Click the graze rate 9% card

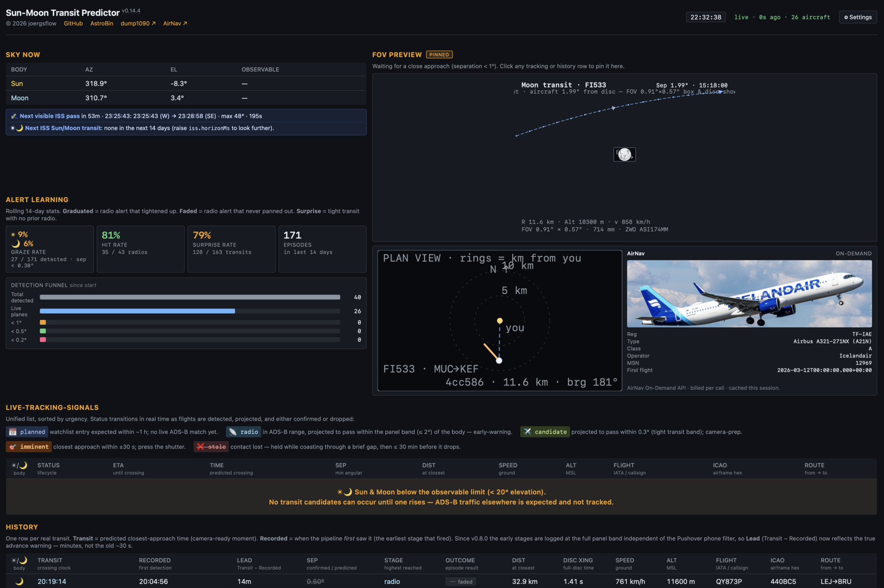click(x=50, y=249)
